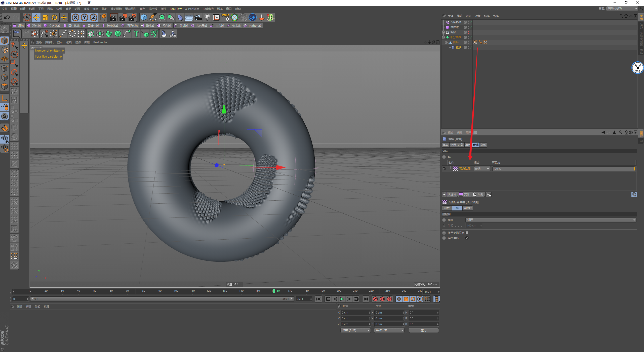Viewport: 644px width, 352px height.
Task: Click the 应用 apply button
Action: pyautogui.click(x=424, y=330)
